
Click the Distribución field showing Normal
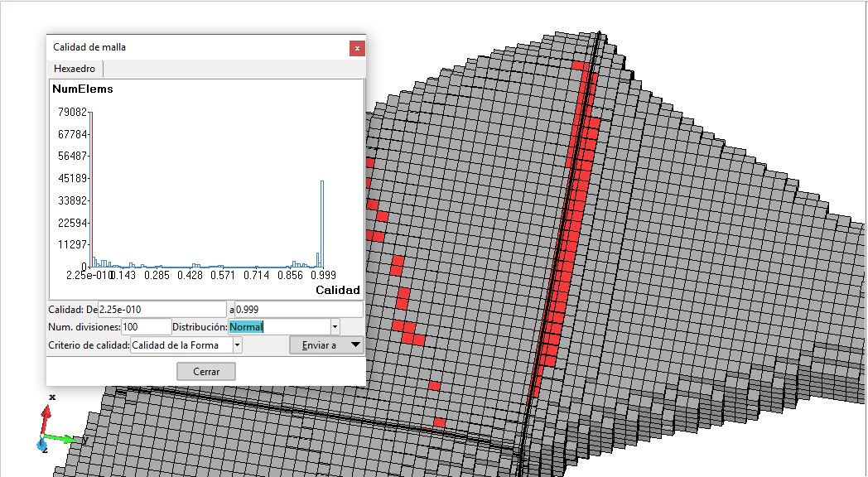[278, 327]
